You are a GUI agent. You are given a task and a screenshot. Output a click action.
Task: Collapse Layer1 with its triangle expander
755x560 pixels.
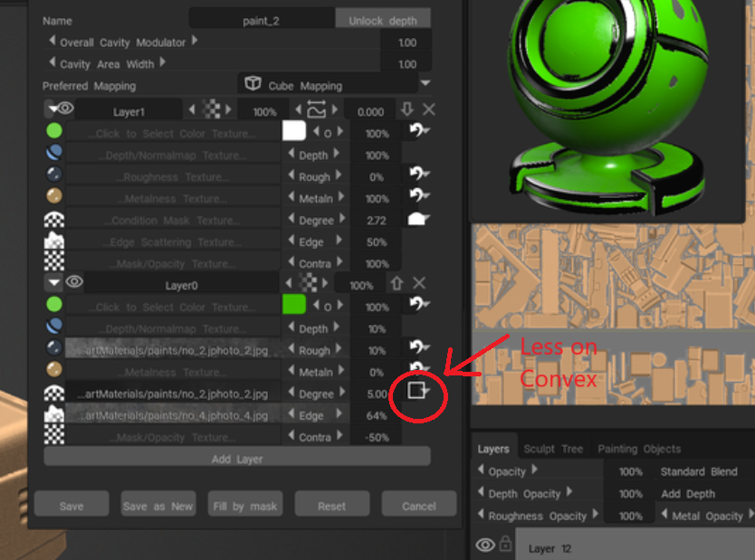point(53,109)
